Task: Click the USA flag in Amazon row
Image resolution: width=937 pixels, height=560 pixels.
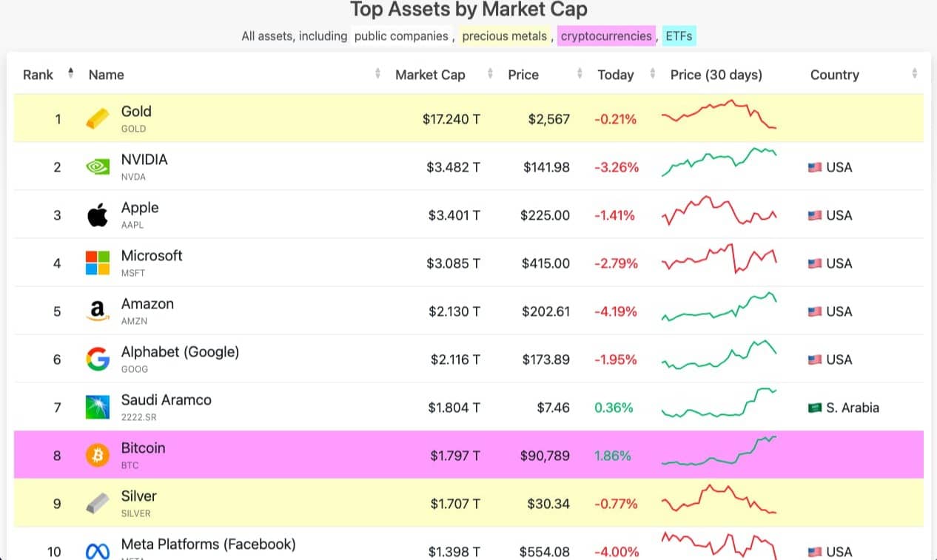Action: [x=815, y=311]
